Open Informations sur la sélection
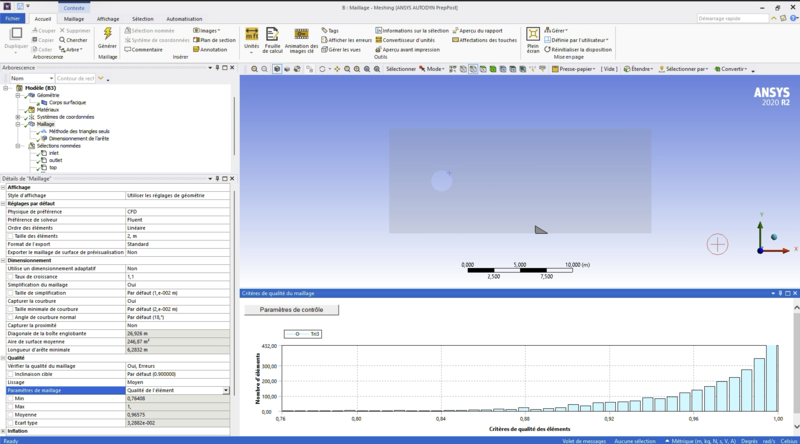This screenshot has width=800, height=444. pyautogui.click(x=412, y=31)
